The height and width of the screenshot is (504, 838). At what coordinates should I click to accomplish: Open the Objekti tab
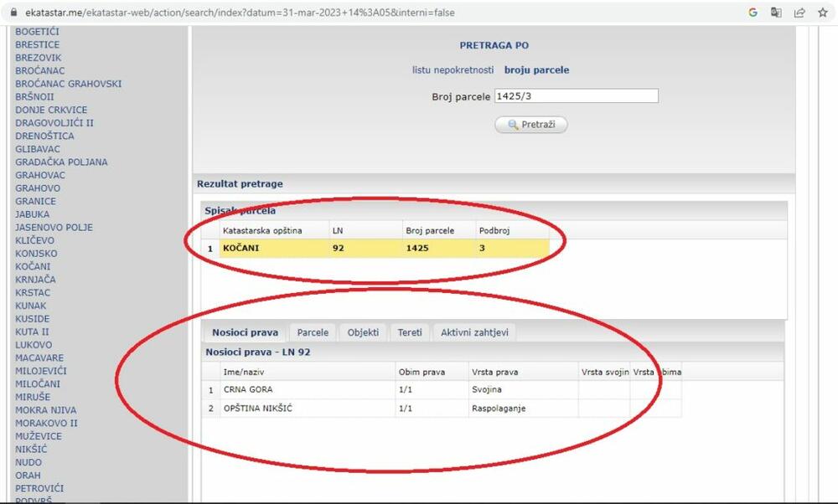[364, 332]
